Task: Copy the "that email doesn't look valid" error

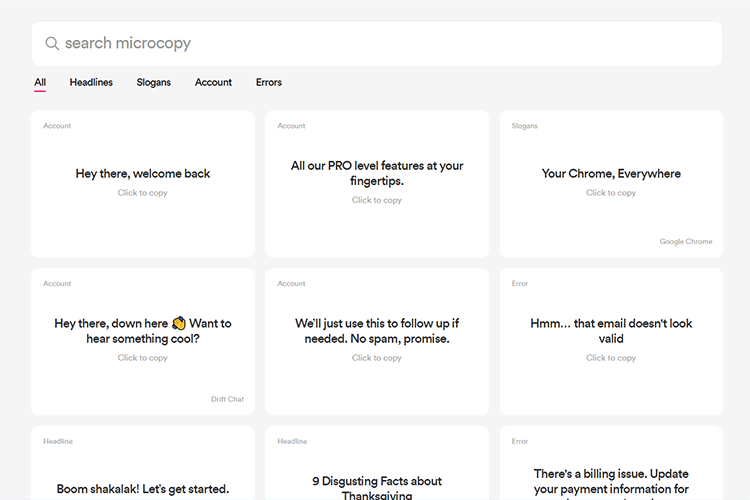Action: pyautogui.click(x=611, y=331)
